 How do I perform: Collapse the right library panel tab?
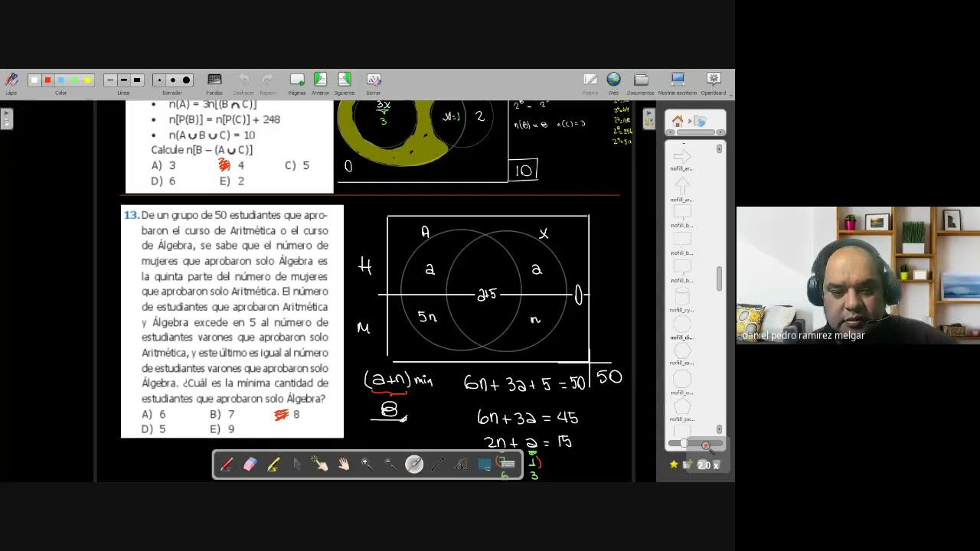[x=649, y=119]
